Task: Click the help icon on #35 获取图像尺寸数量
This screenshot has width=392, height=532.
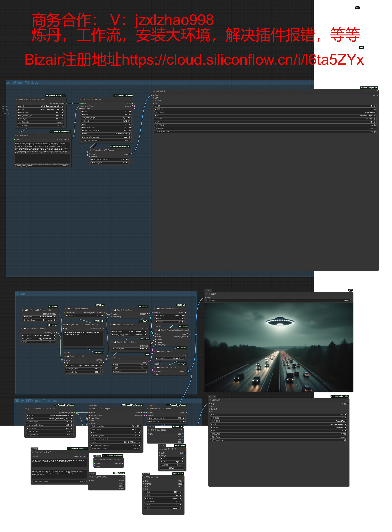Action: 182,430
